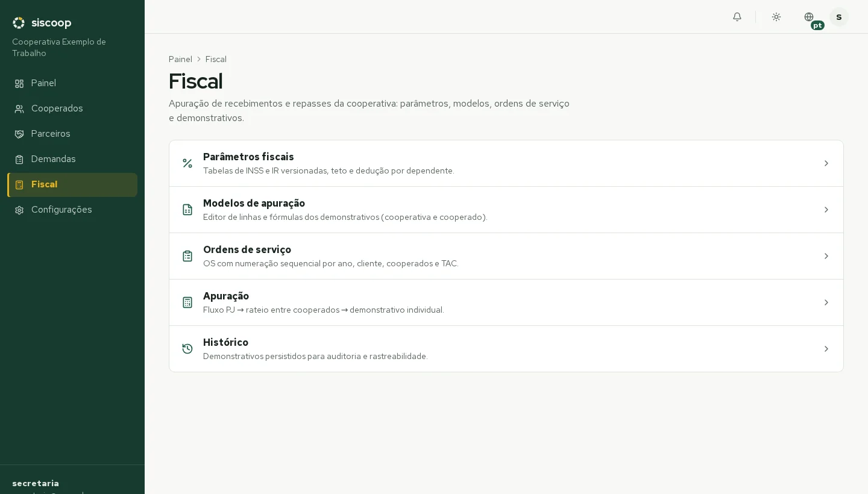This screenshot has width=868, height=494.
Task: Click the percent icon for Parâmetros fiscais
Action: pos(187,163)
